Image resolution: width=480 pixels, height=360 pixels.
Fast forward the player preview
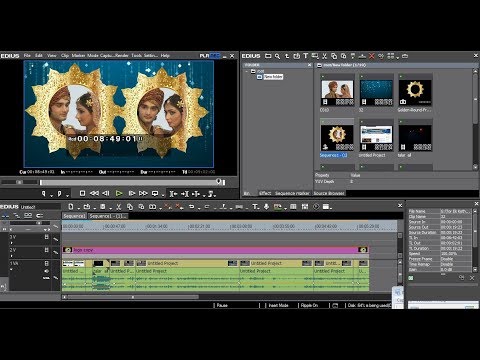(143, 193)
